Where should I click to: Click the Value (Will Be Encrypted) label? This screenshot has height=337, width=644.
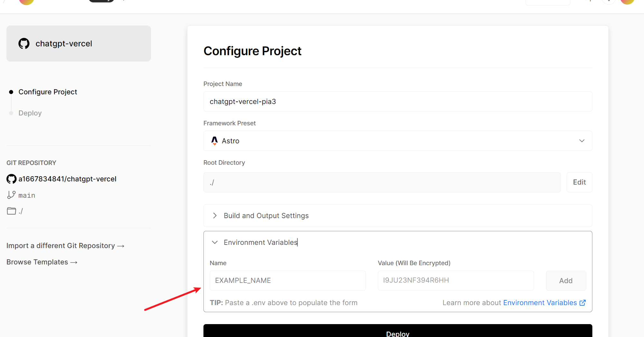[x=414, y=263]
